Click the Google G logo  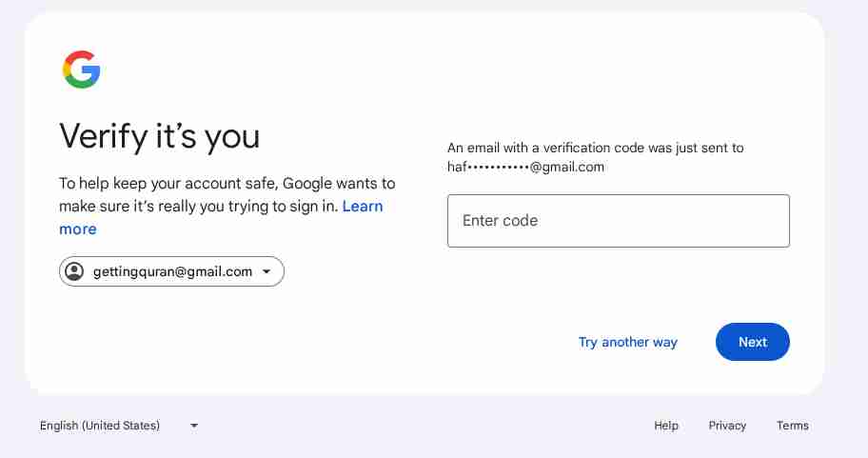point(82,70)
